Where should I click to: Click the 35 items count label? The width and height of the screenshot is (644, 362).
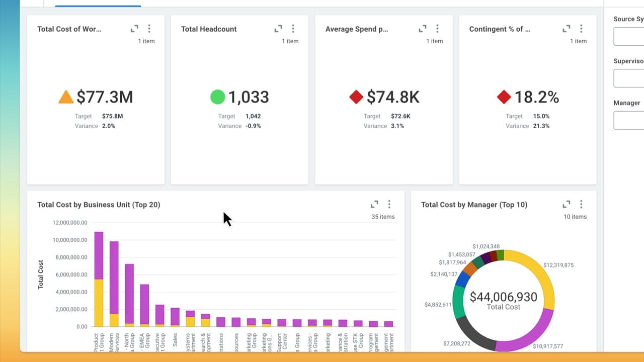[x=383, y=217]
